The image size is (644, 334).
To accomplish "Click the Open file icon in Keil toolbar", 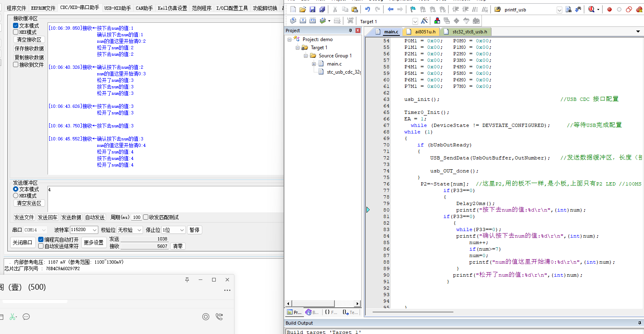I will [303, 9].
